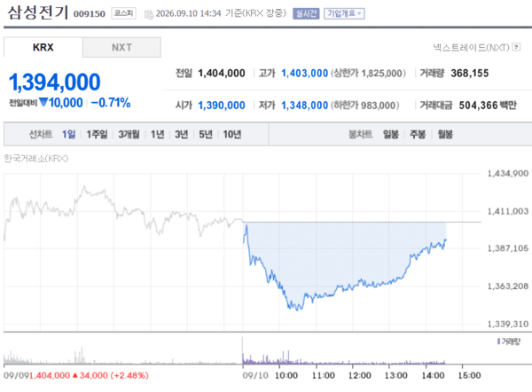Switch to the NXT tab
Screen dimensions: 532x392
[121, 47]
